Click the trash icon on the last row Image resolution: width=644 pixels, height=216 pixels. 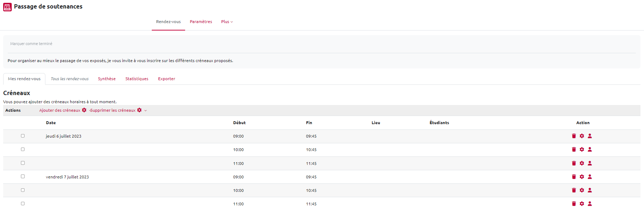point(574,204)
